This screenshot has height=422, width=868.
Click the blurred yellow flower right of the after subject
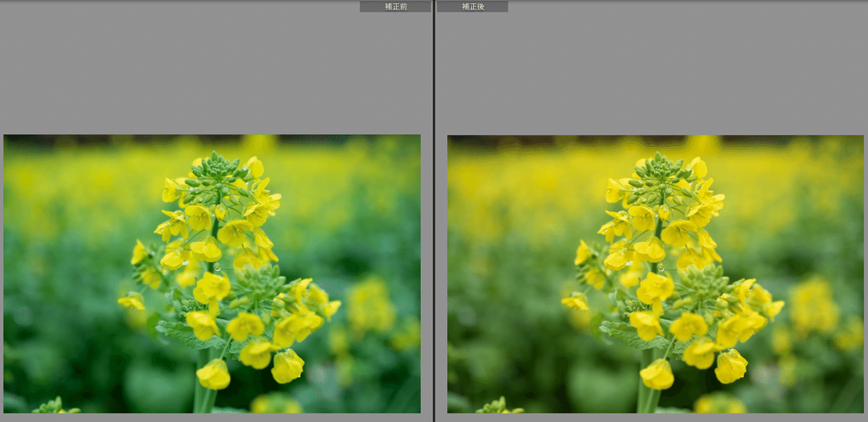click(813, 304)
